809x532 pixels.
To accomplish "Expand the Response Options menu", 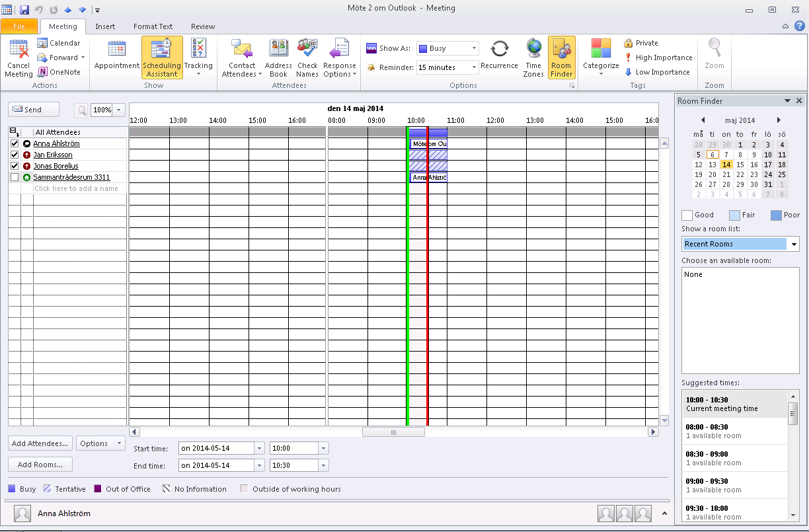I will pyautogui.click(x=340, y=58).
